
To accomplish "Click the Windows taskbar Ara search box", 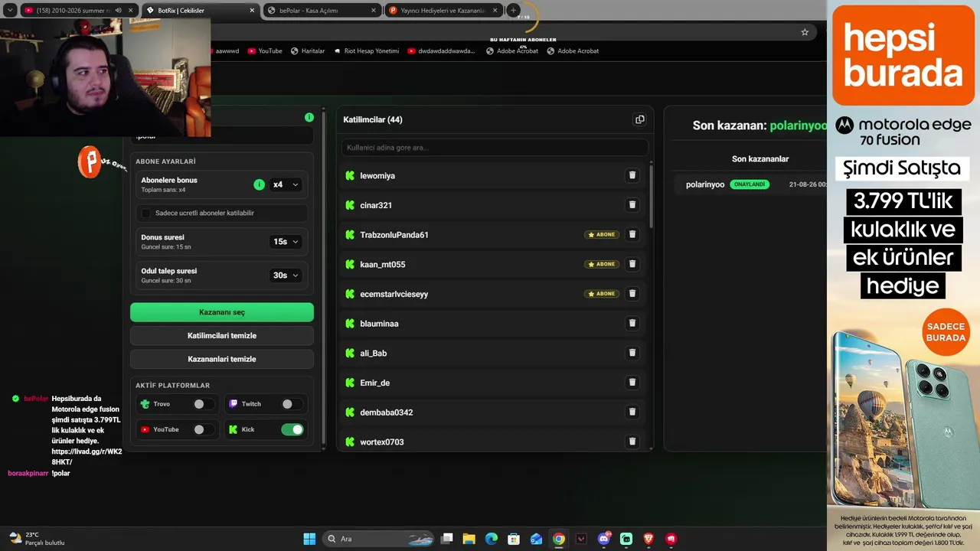I will (x=379, y=539).
